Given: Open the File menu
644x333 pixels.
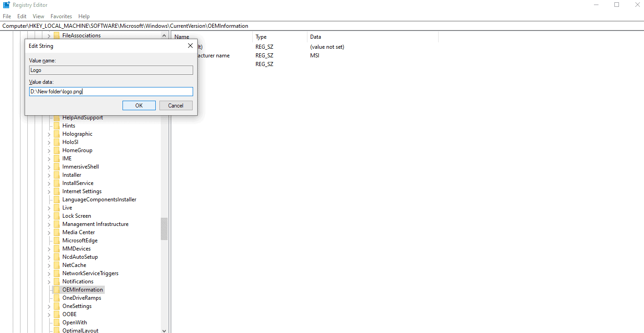Looking at the screenshot, I should click(7, 16).
